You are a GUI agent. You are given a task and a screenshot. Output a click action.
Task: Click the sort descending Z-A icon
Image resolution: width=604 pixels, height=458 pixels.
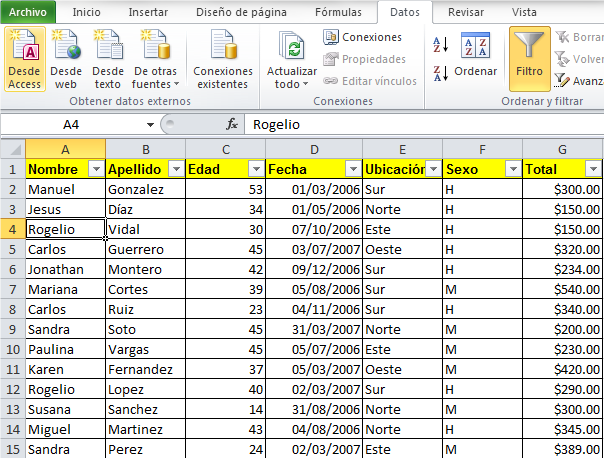[x=440, y=73]
